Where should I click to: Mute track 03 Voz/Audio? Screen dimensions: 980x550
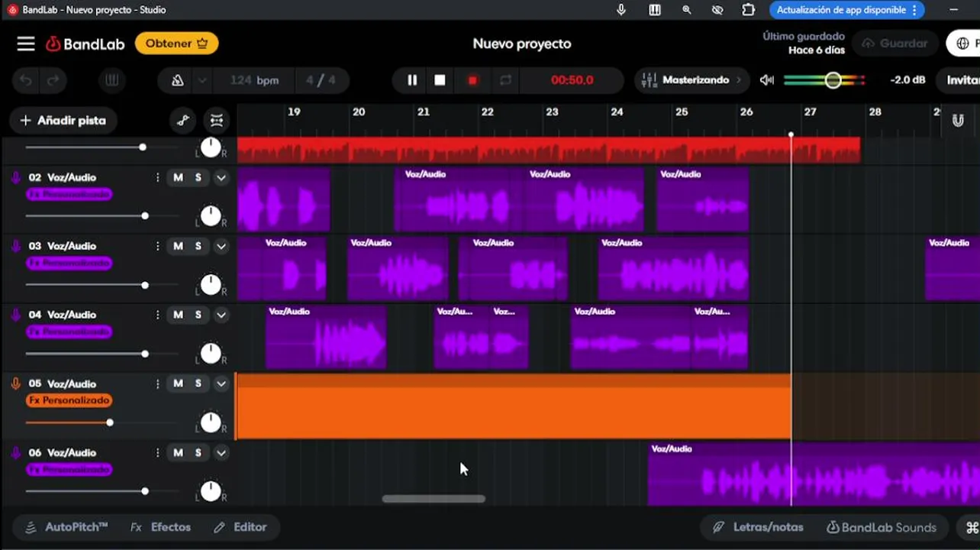click(178, 246)
